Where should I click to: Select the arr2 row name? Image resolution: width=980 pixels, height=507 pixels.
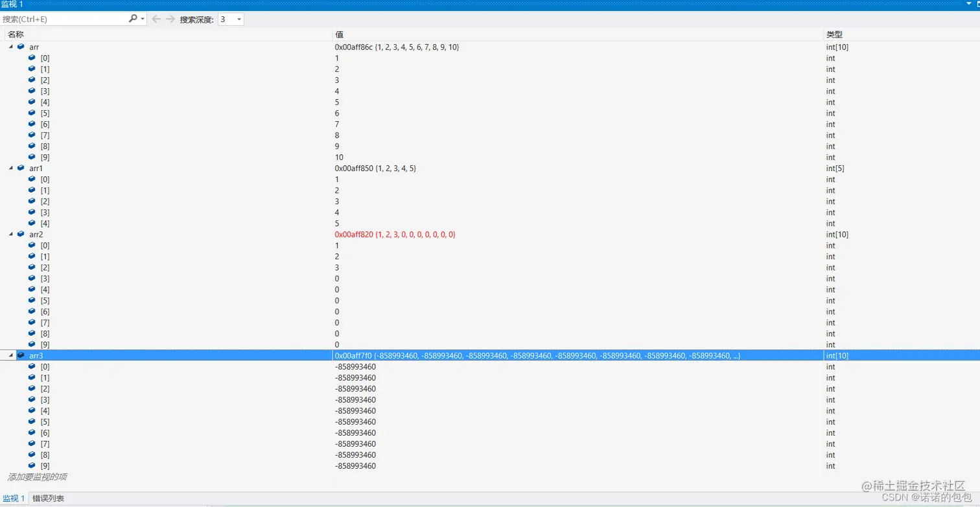(x=36, y=234)
